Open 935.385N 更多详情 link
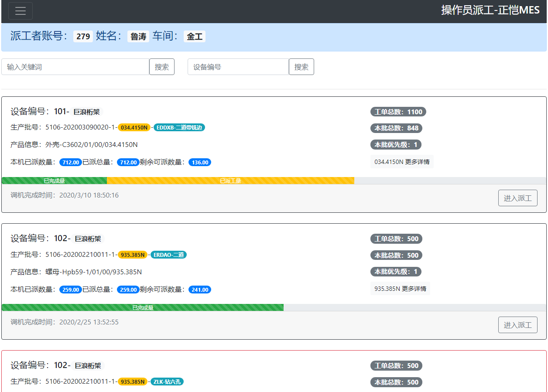 click(400, 288)
